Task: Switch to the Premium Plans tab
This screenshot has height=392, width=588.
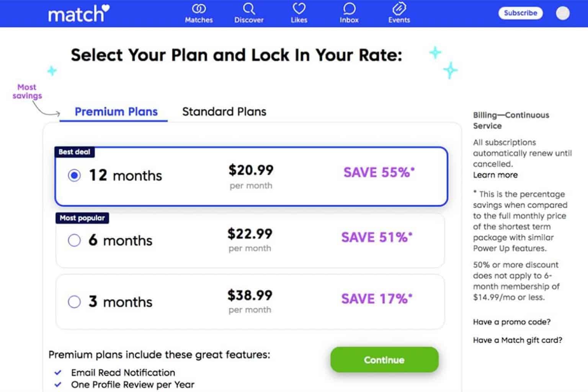Action: pyautogui.click(x=116, y=112)
